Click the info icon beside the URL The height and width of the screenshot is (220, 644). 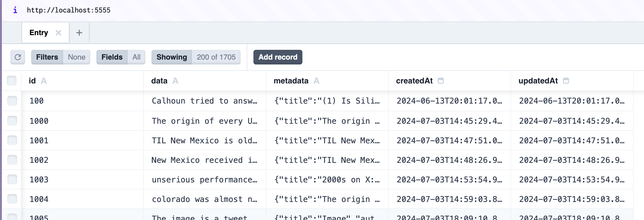(15, 10)
